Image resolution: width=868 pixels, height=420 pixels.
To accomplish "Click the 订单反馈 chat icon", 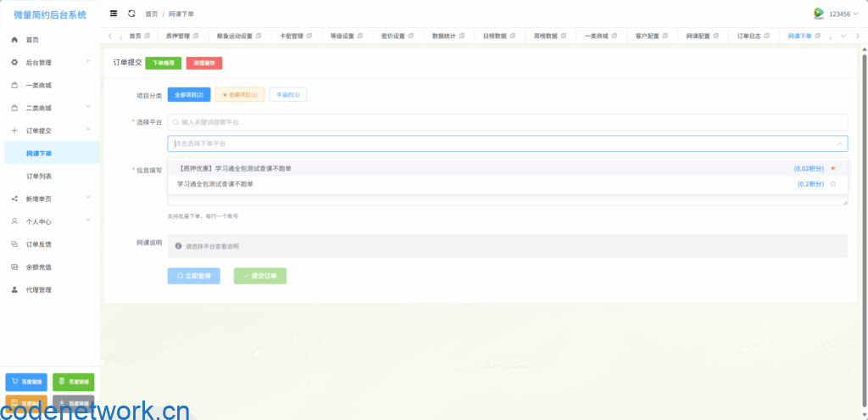I will 14,244.
